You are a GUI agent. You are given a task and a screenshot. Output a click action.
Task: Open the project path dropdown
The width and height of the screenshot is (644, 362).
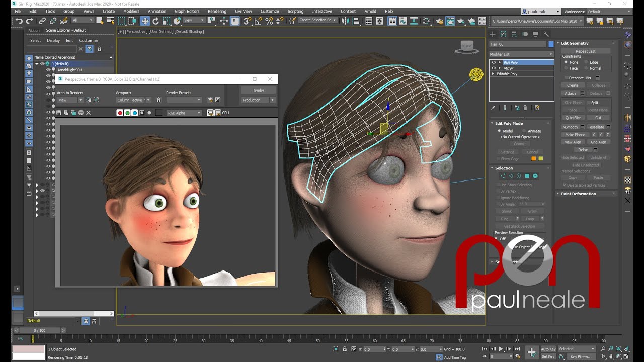(x=537, y=21)
